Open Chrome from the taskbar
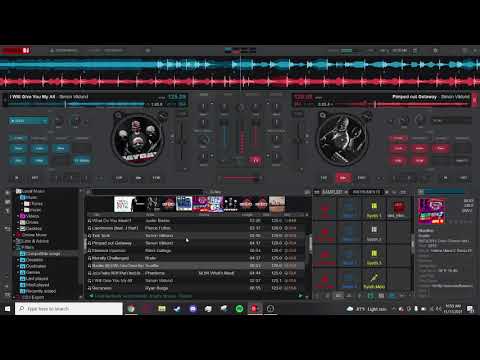Viewport: 480px width, 360px height. click(131, 309)
